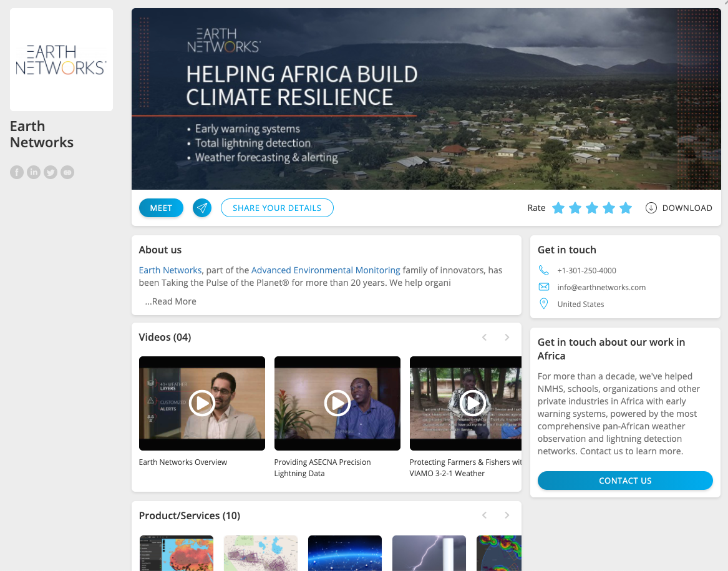Viewport: 728px width, 571px height.
Task: Click the CONTACT US button
Action: point(625,481)
